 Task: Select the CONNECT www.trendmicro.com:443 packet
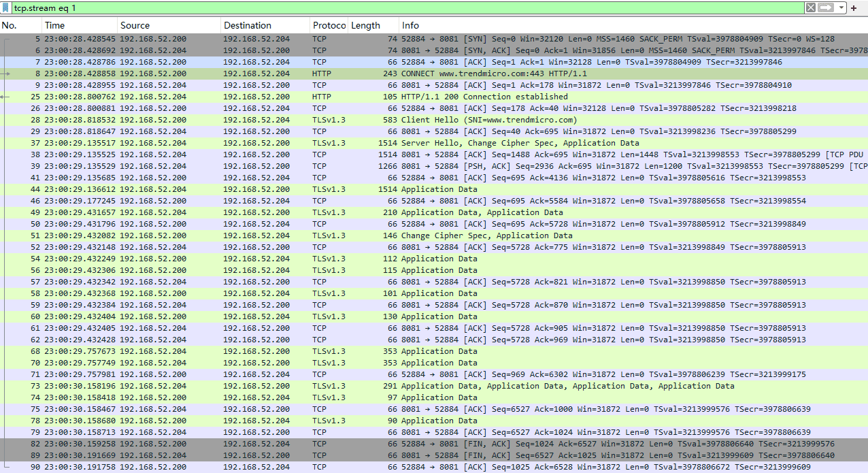tap(493, 74)
